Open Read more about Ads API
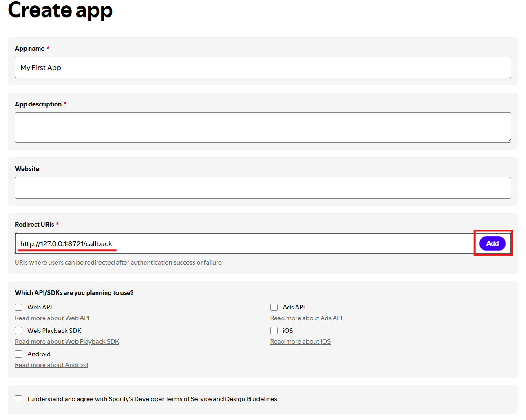The width and height of the screenshot is (526, 420). click(306, 318)
